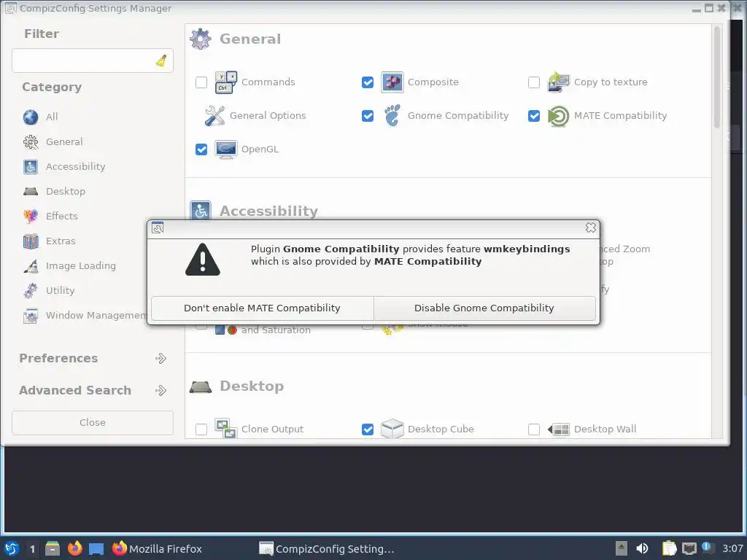Viewport: 747px width, 560px height.
Task: Enable the Copy to texture checkbox
Action: point(533,82)
